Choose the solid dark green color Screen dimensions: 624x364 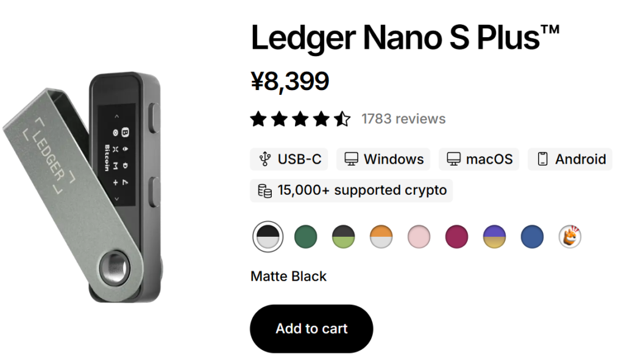pyautogui.click(x=305, y=236)
